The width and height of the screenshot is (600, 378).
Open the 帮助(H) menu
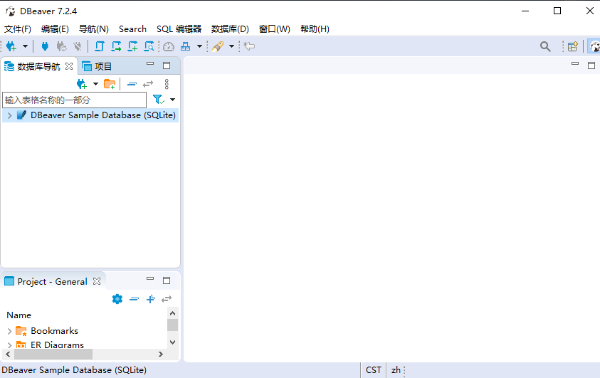(315, 29)
